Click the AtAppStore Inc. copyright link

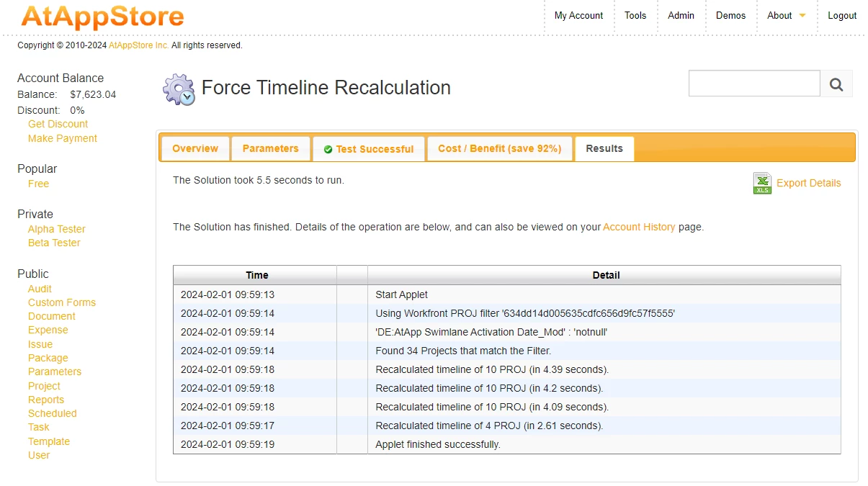139,45
